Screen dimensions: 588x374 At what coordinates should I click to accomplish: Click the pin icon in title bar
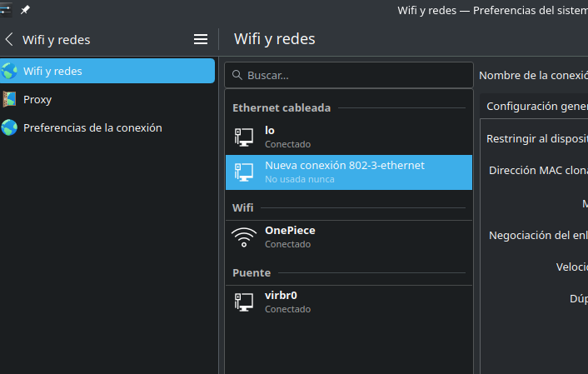click(25, 10)
